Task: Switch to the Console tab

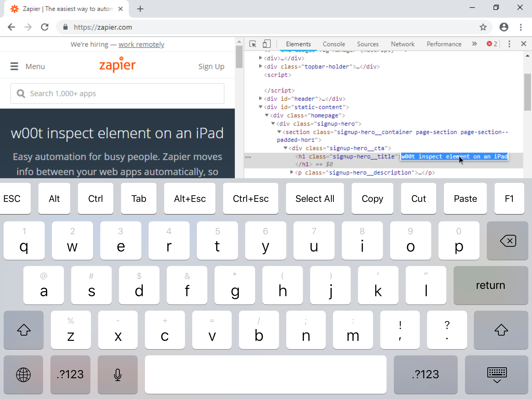Action: click(334, 44)
